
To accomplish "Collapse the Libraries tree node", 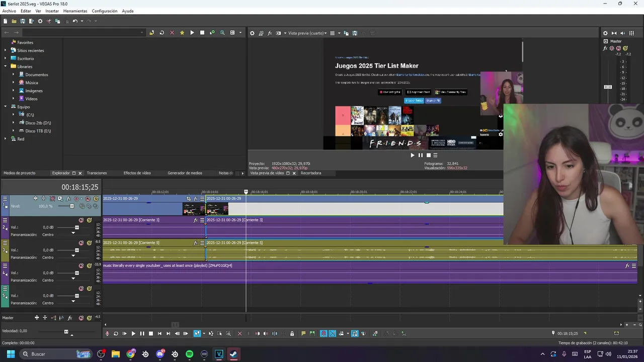I will pos(6,66).
